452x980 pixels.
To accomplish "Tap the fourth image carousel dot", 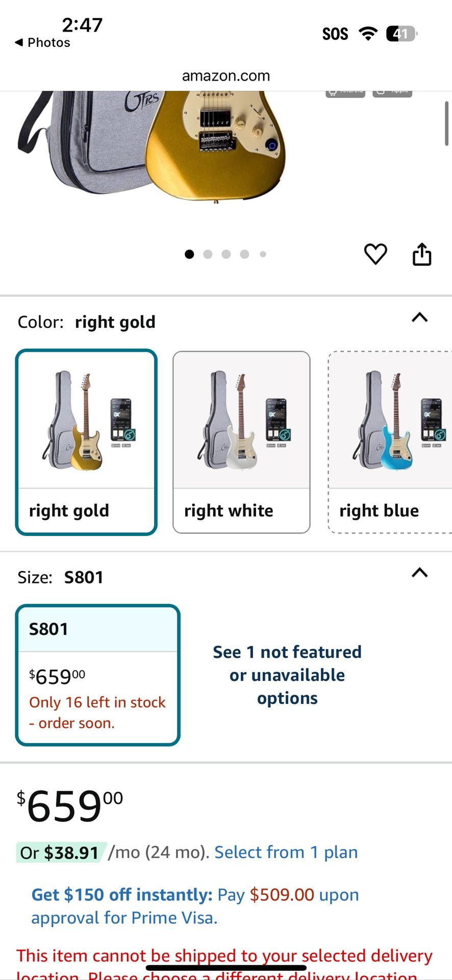I will (x=244, y=254).
